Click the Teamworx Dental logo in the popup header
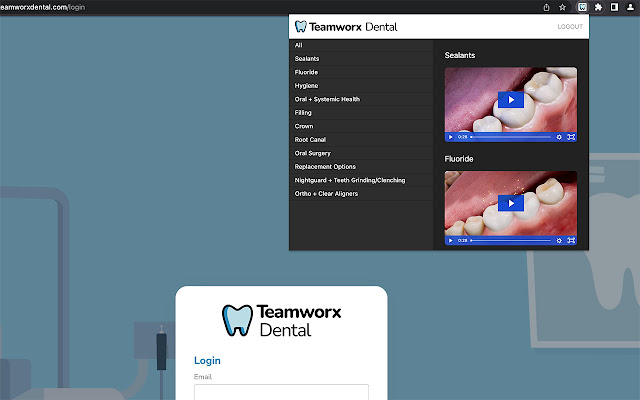The height and width of the screenshot is (400, 640). pos(346,27)
